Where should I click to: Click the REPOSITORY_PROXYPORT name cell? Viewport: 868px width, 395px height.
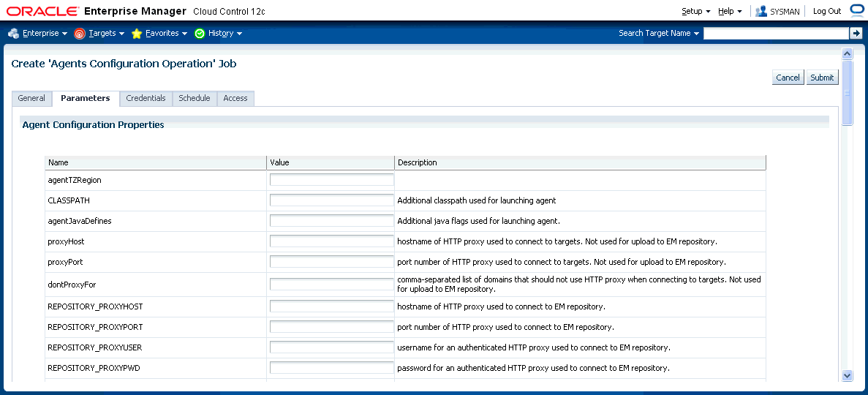point(156,327)
